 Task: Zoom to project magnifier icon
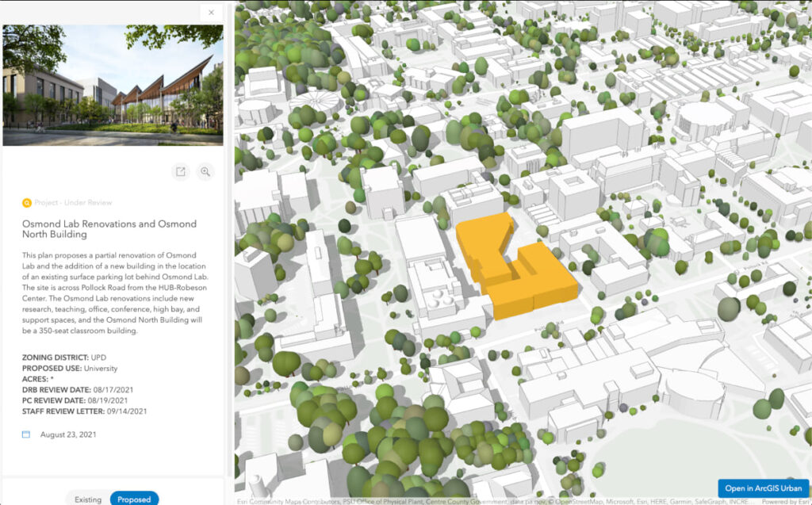(205, 171)
